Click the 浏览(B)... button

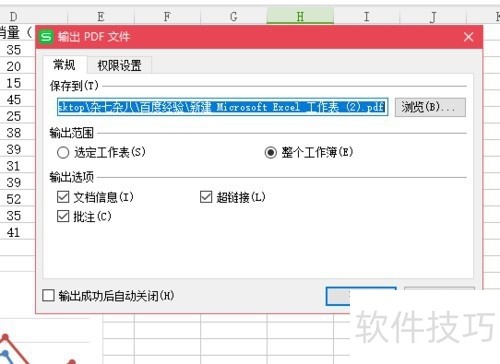(430, 107)
